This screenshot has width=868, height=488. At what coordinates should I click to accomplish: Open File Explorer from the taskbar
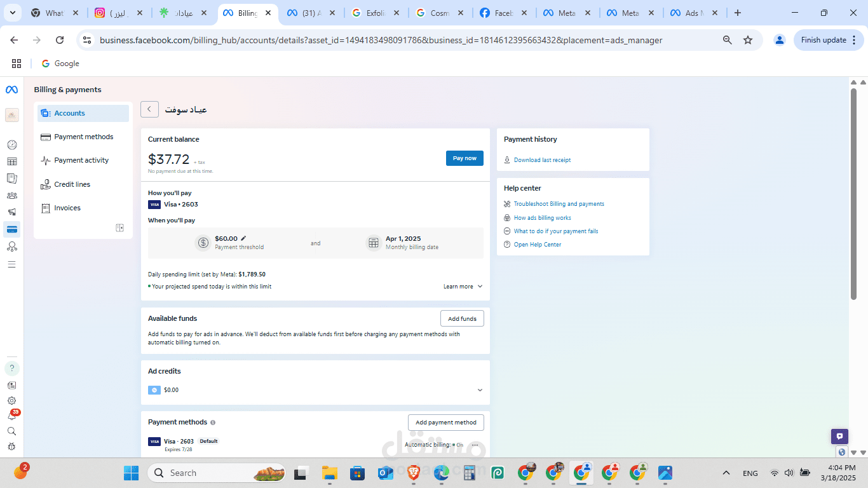[329, 473]
